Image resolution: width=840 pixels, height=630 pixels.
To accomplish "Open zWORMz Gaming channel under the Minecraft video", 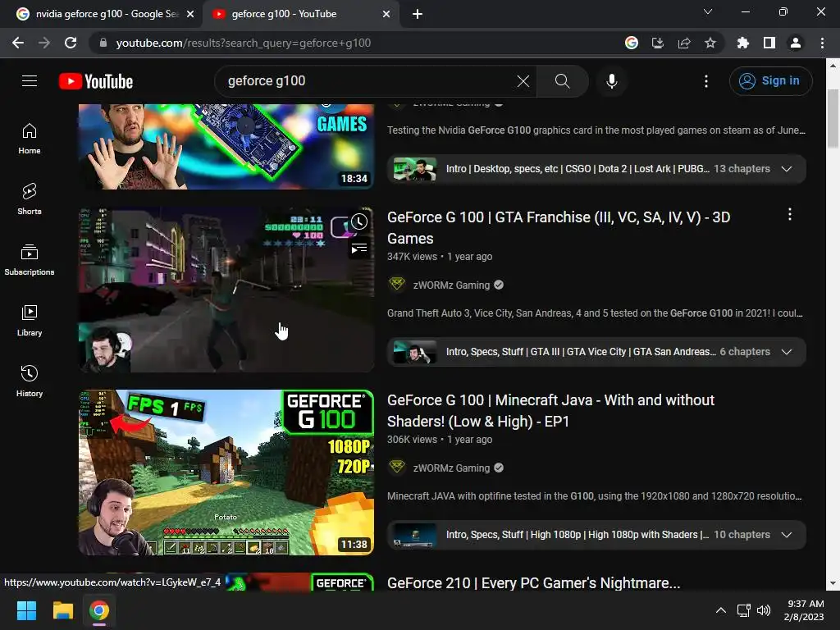I will [451, 468].
